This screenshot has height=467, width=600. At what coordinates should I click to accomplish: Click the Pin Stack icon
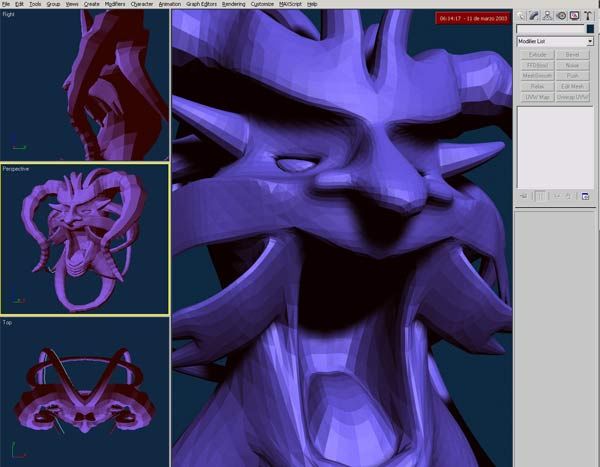tap(523, 196)
